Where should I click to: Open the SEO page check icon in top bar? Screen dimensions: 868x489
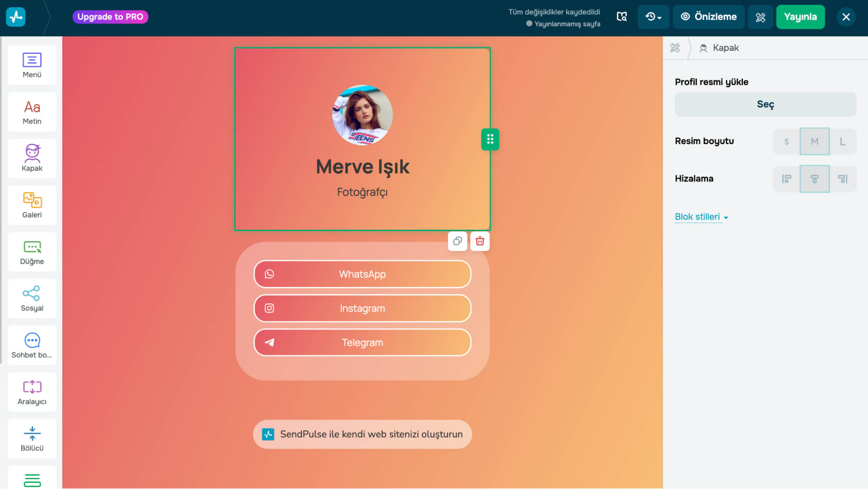[621, 17]
